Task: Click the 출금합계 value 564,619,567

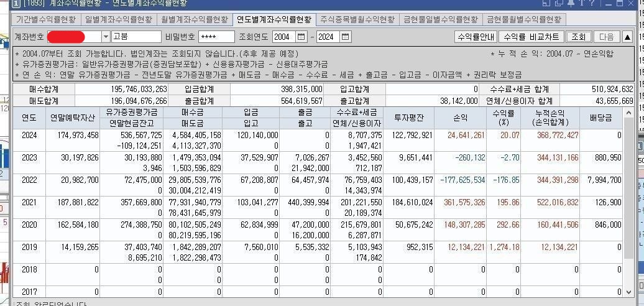Action: tap(302, 101)
